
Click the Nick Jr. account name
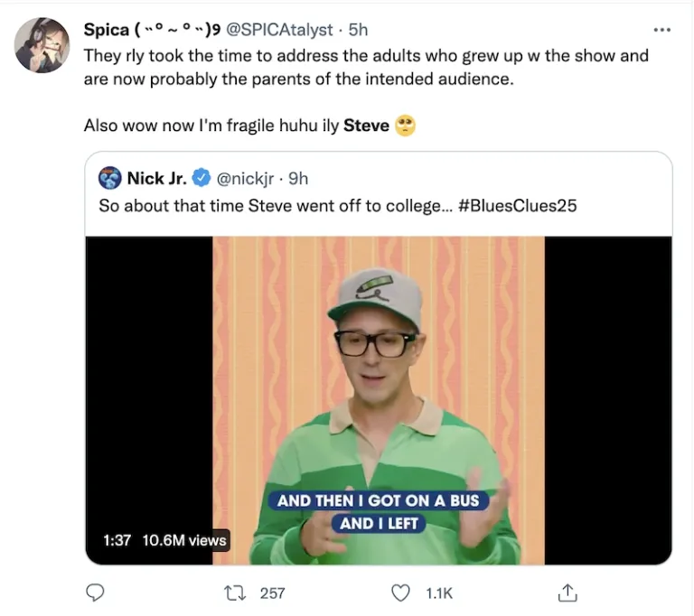click(156, 178)
